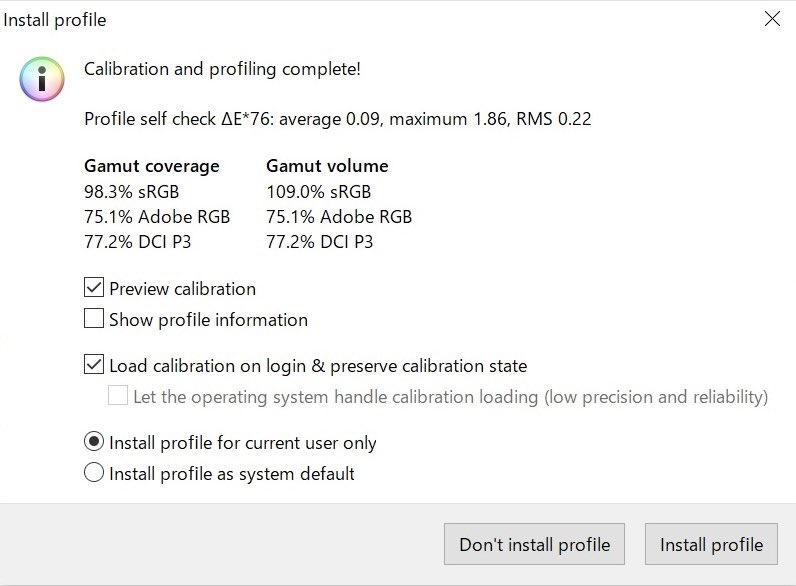The image size is (796, 586).
Task: Click 77.2% DCI P3 under Gamut volume
Action: (x=319, y=242)
